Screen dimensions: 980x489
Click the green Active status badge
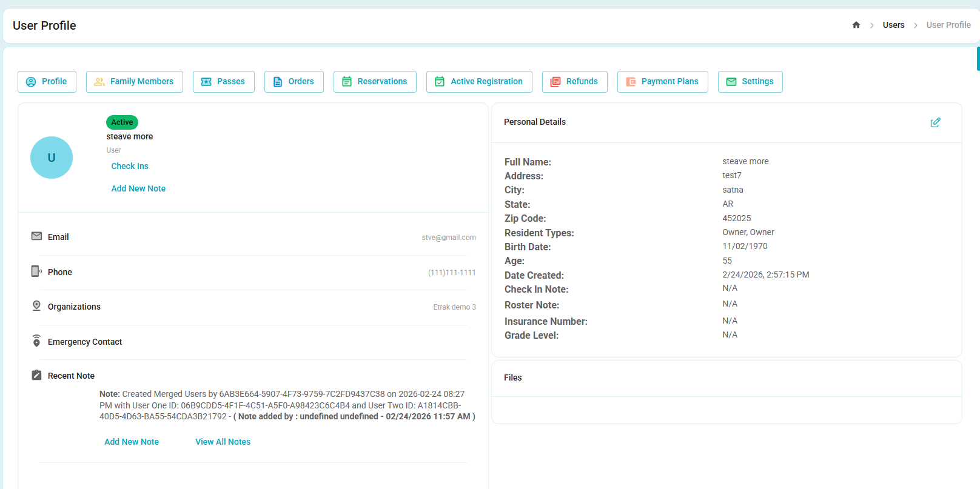pyautogui.click(x=122, y=122)
